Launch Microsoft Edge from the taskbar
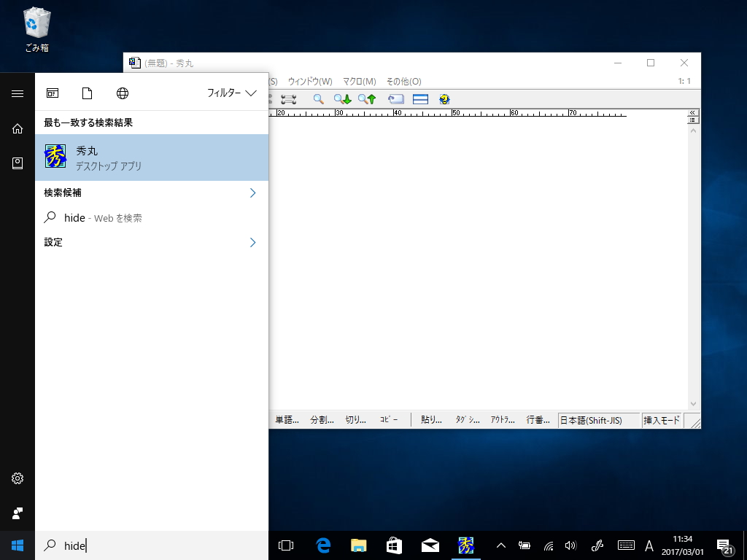The image size is (747, 560). pos(321,545)
